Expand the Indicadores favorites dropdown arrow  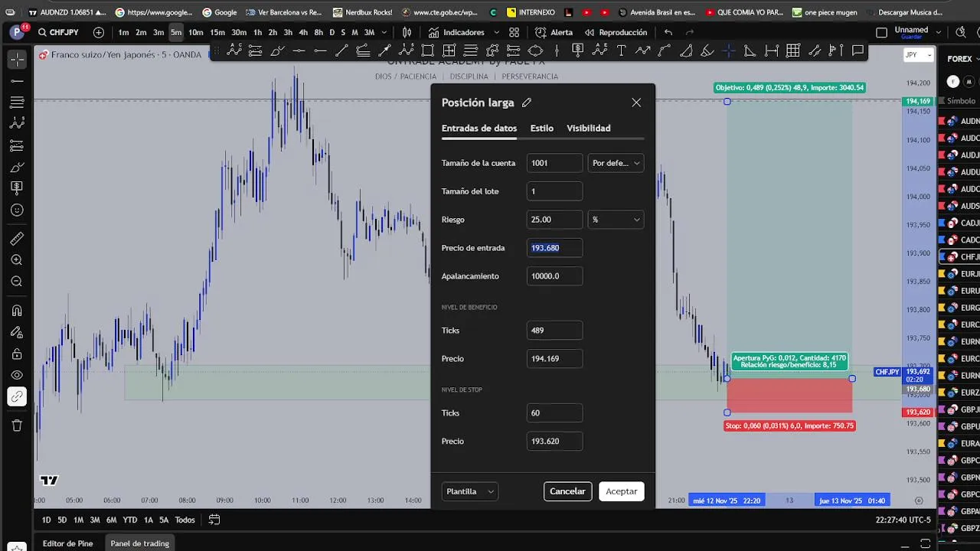tap(496, 32)
